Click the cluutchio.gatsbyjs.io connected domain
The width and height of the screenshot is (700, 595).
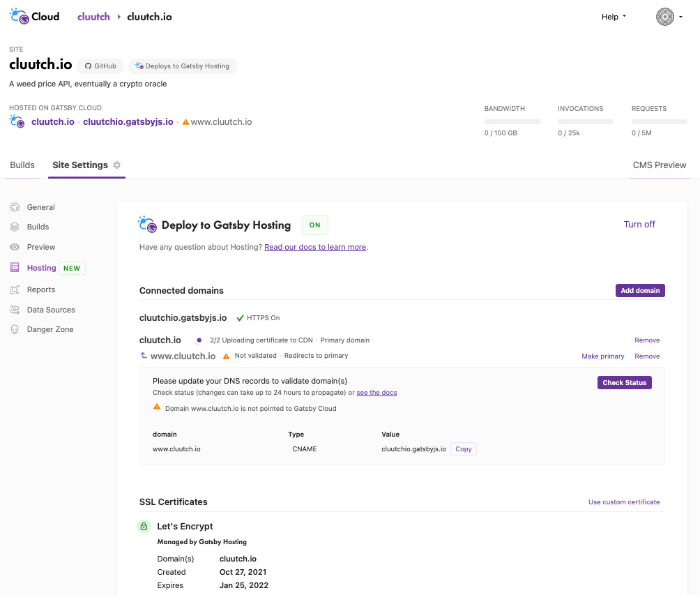click(183, 317)
